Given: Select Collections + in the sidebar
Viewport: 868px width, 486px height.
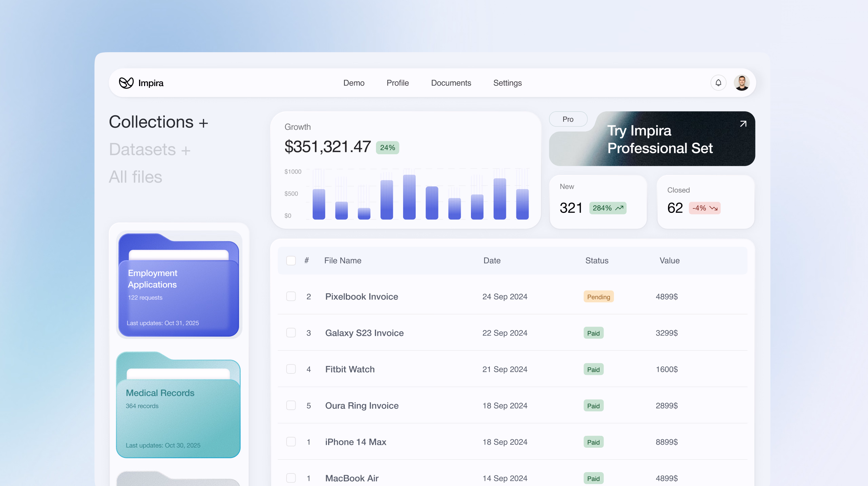Looking at the screenshot, I should tap(158, 122).
